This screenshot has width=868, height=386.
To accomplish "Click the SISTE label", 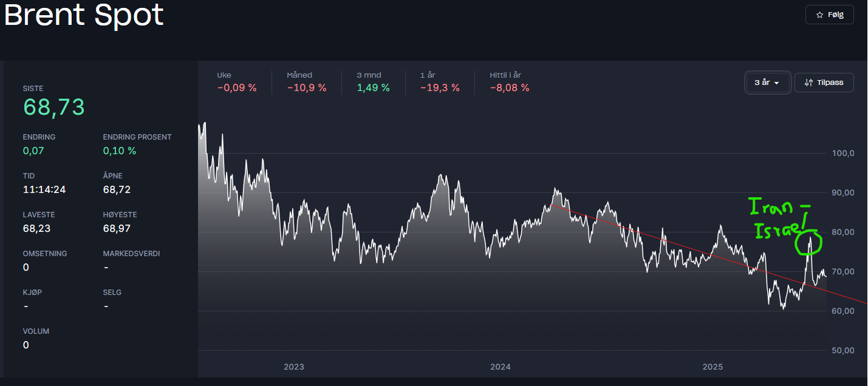I will [33, 89].
